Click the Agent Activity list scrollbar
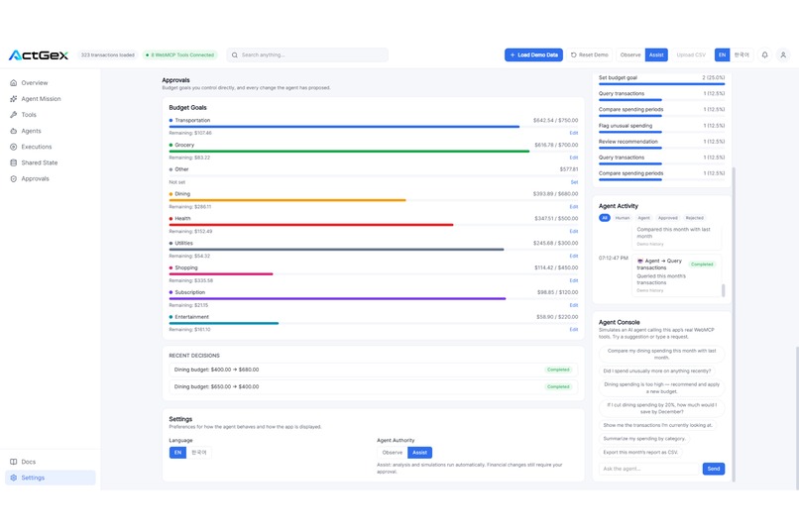This screenshot has height=532, width=799. pos(723,290)
